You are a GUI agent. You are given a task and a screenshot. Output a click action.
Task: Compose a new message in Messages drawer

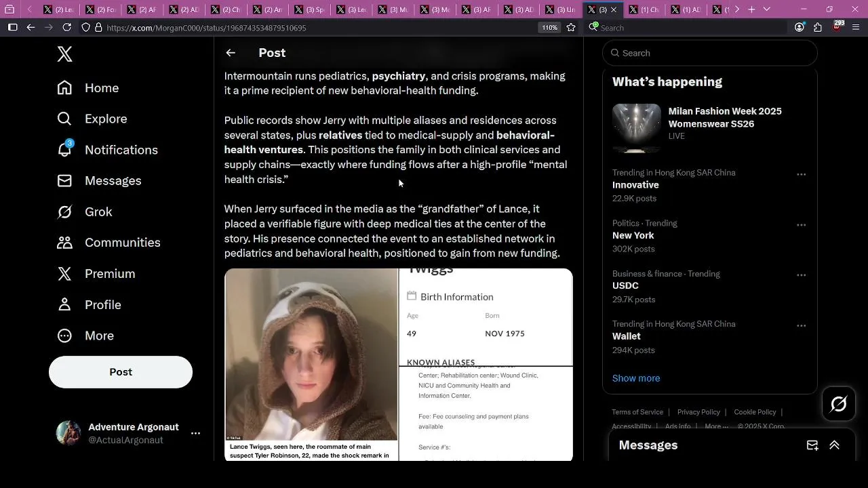812,445
